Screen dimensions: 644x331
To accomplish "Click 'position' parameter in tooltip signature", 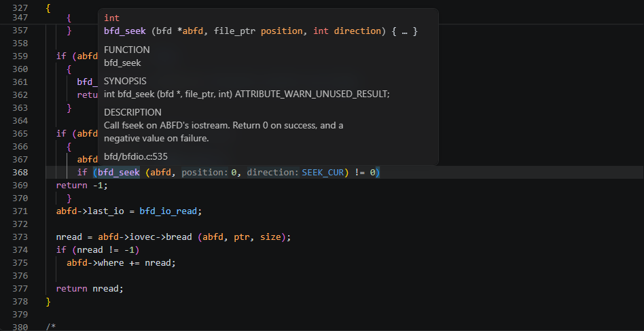I will click(x=282, y=31).
